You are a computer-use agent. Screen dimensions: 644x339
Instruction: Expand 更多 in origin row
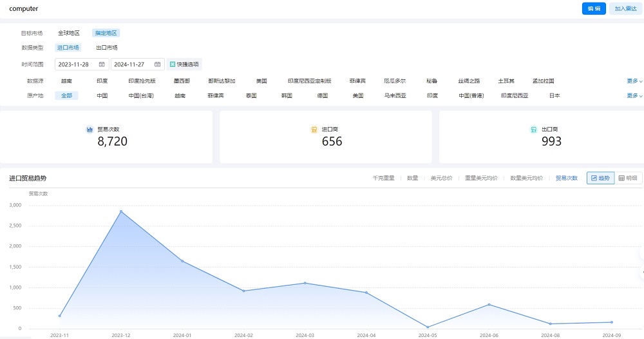(x=634, y=95)
